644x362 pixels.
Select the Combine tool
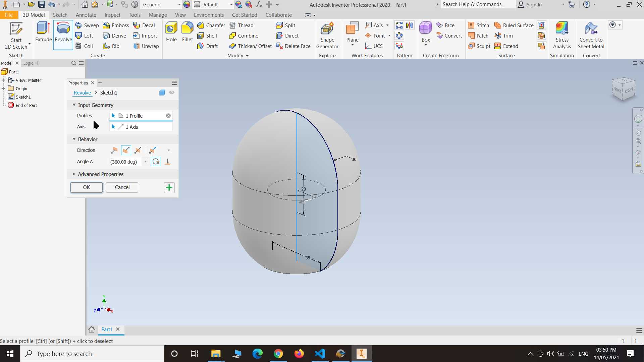pyautogui.click(x=244, y=36)
